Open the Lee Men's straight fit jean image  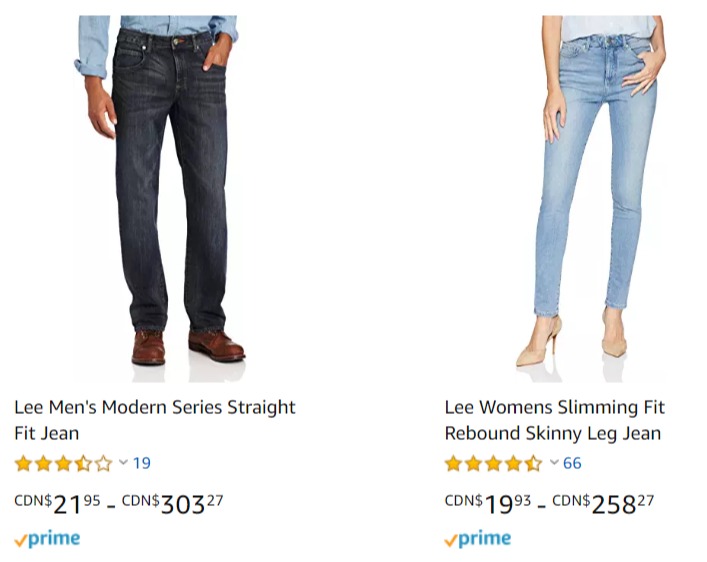point(159,198)
